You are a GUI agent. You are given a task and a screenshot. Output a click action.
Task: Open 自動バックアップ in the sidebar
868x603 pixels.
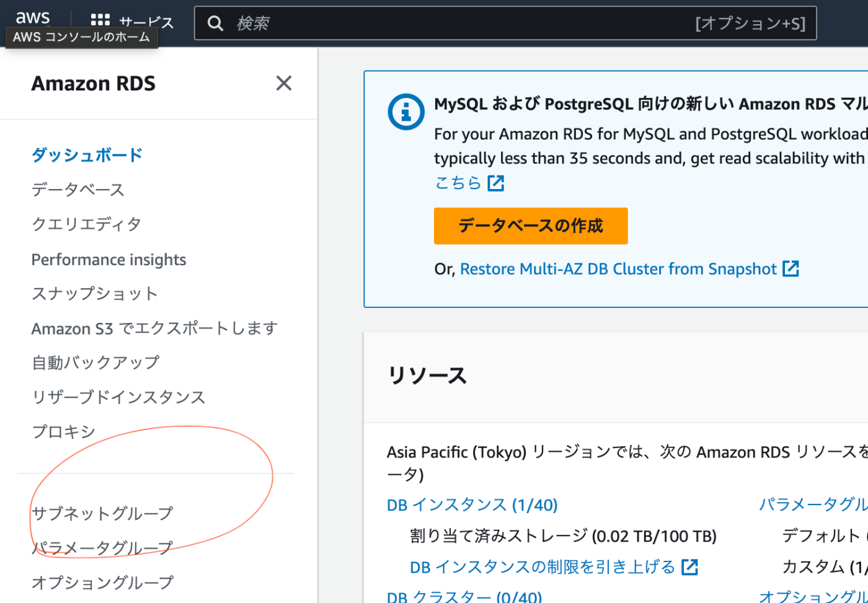point(95,363)
